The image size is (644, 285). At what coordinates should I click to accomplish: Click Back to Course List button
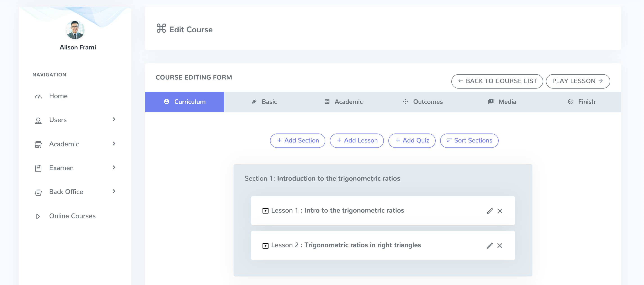pyautogui.click(x=497, y=81)
